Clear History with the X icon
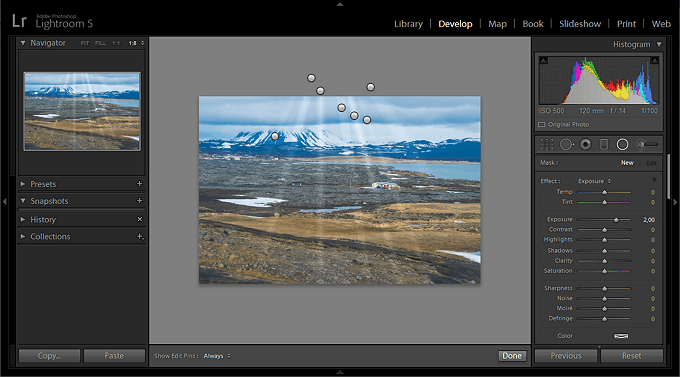Image resolution: width=680 pixels, height=377 pixels. [140, 219]
